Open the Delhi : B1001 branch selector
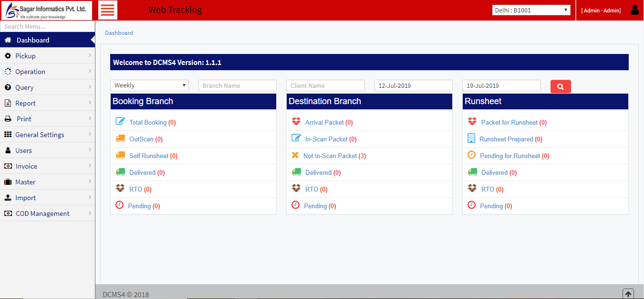Image resolution: width=644 pixels, height=299 pixels. tap(531, 10)
